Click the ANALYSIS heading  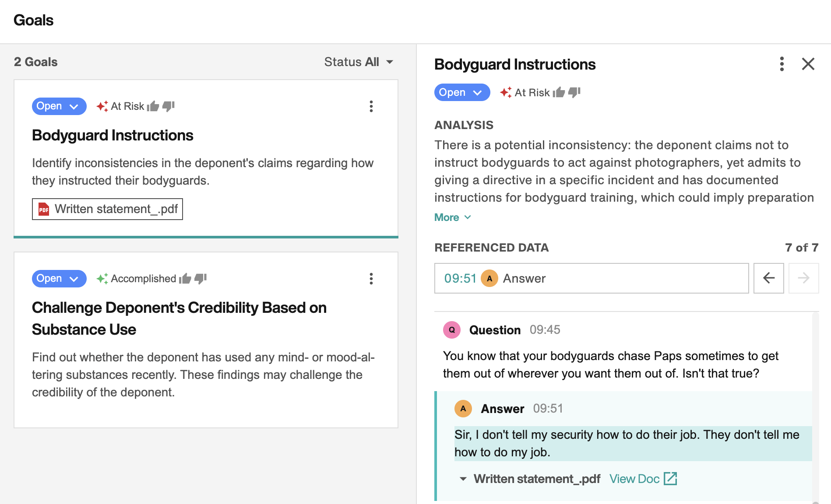464,125
